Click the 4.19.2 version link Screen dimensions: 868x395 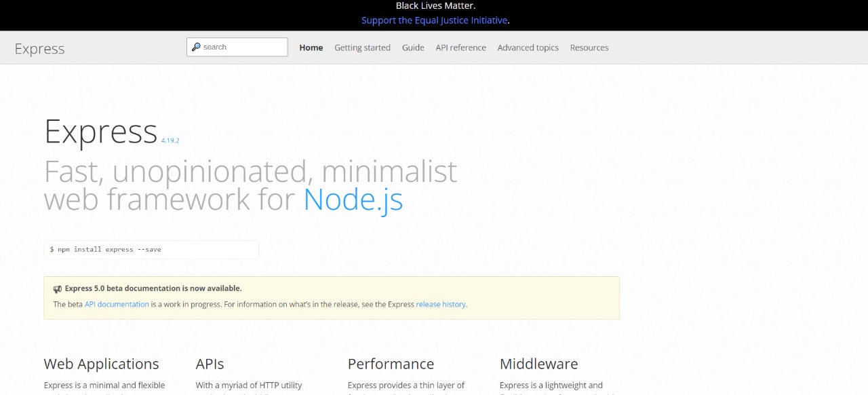[170, 140]
